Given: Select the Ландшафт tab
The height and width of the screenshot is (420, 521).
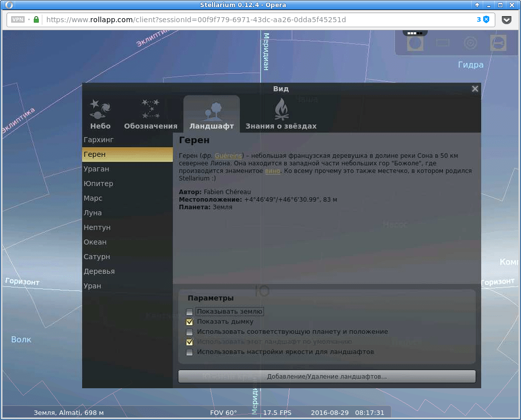Looking at the screenshot, I should click(211, 114).
